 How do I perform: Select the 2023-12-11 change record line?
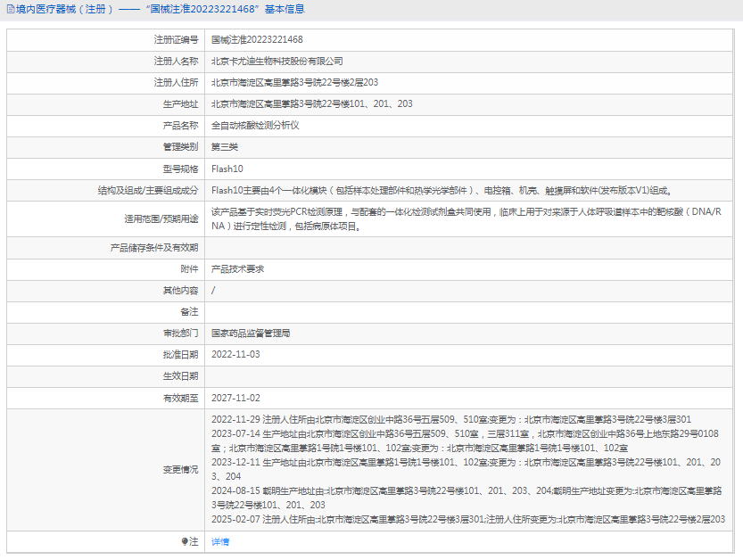tap(466, 469)
